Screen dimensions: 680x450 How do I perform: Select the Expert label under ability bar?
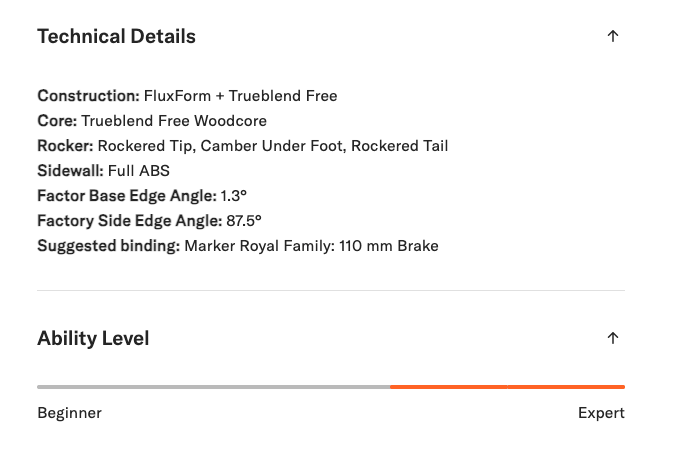[x=601, y=413]
